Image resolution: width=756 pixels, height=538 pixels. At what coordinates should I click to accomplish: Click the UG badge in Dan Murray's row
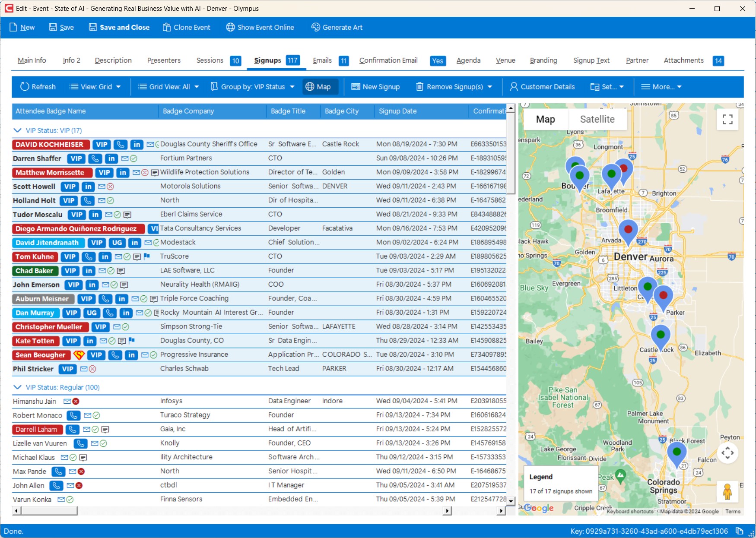click(x=92, y=313)
